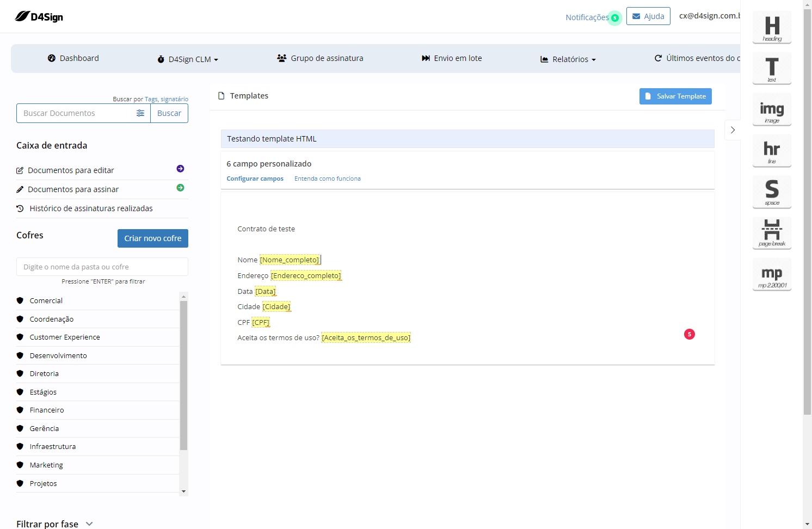Viewport: 812px width, 529px height.
Task: Click the Testando template HTML title field
Action: point(467,139)
